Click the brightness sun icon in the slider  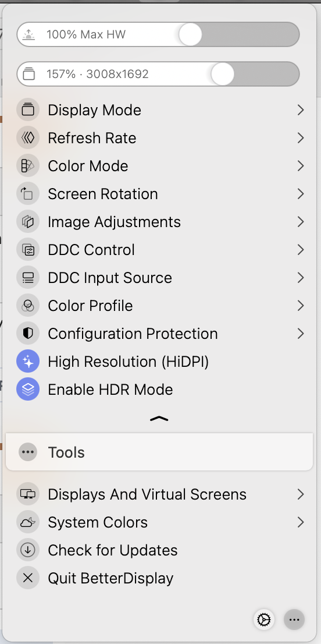click(28, 34)
